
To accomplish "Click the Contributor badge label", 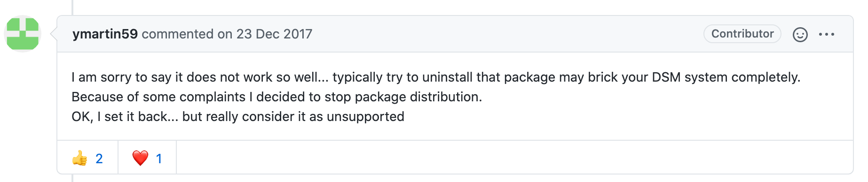I will point(742,34).
